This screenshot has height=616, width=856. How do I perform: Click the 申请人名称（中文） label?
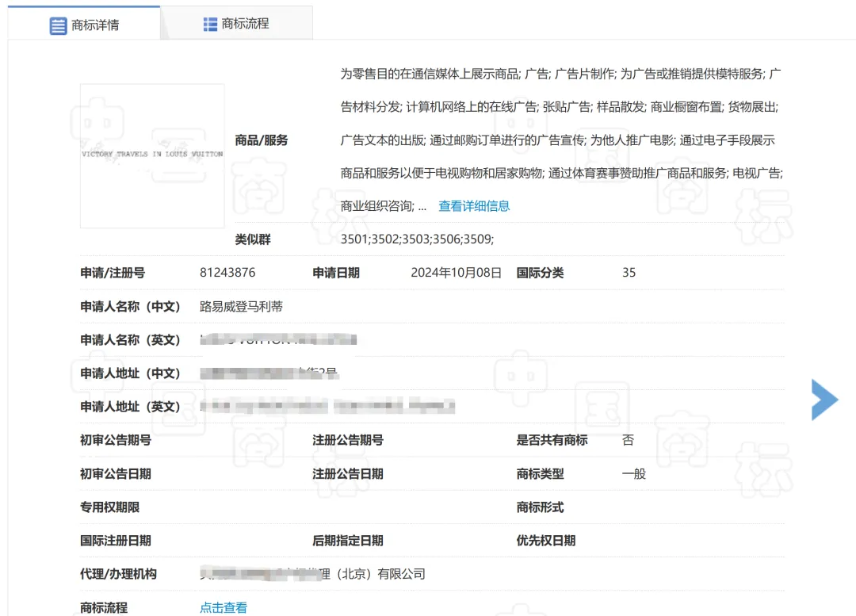[130, 306]
